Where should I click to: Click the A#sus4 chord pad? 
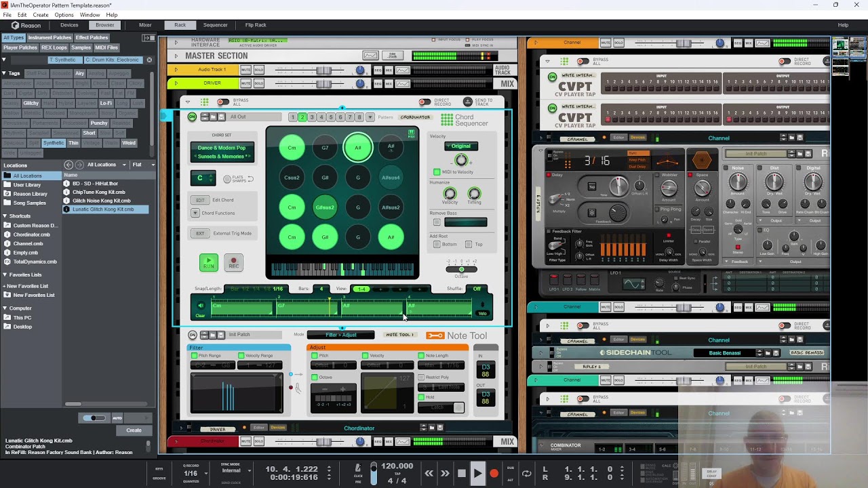click(x=391, y=178)
